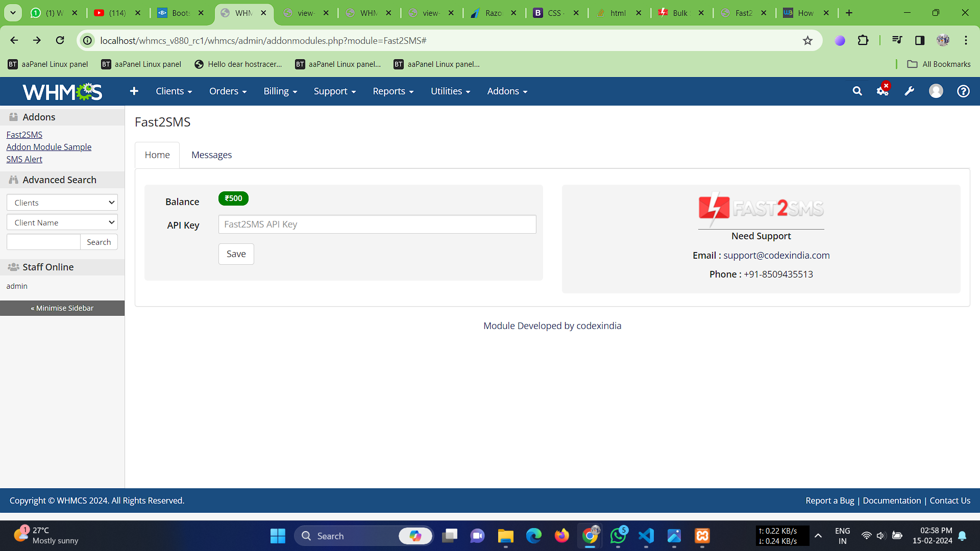Screen dimensions: 980x551
Task: Open Visual Studio Code from taskbar
Action: click(646, 536)
